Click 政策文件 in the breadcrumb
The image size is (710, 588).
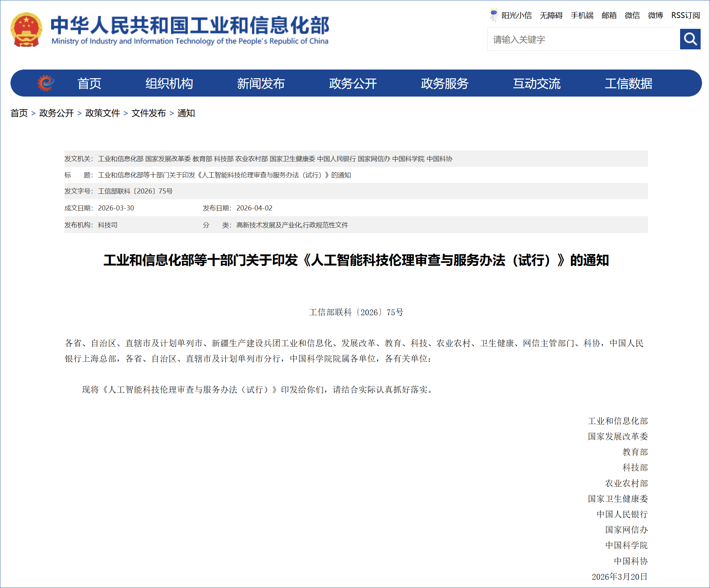point(102,113)
